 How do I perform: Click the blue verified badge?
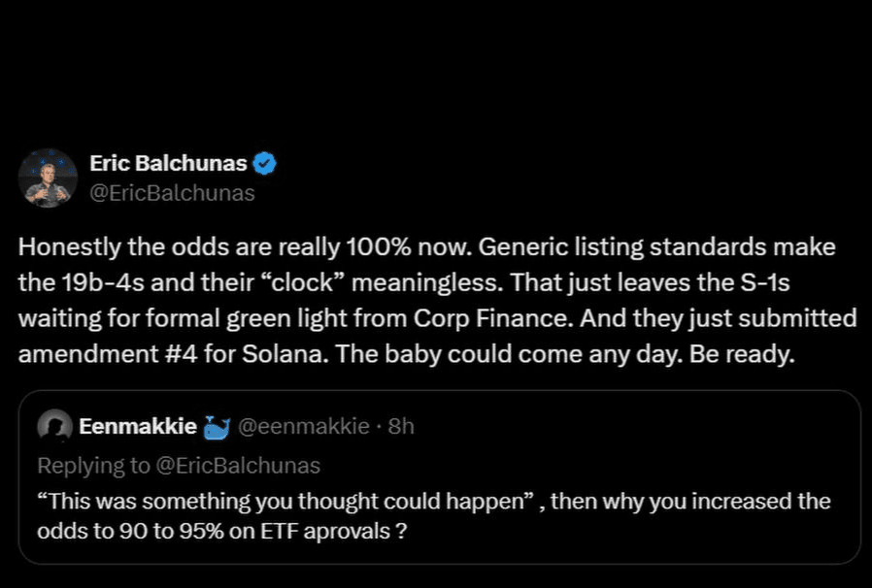265,164
